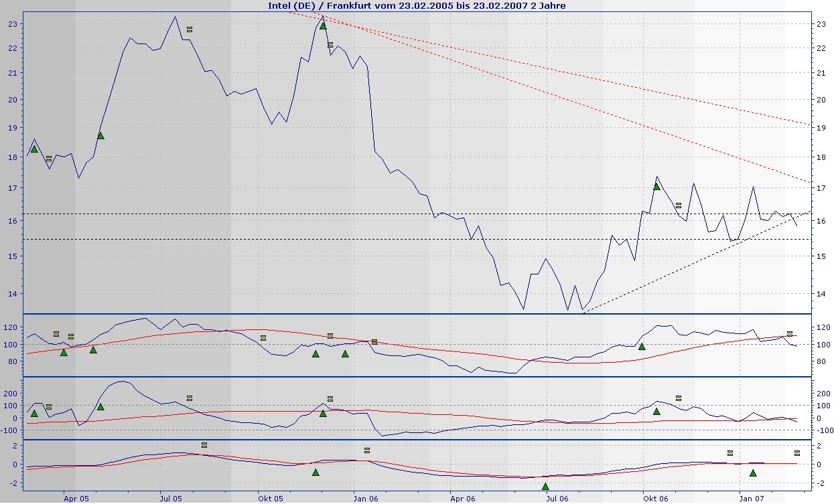The height and width of the screenshot is (504, 834).
Task: Click yellow sell marker after October 2006 price peak
Action: coord(679,205)
